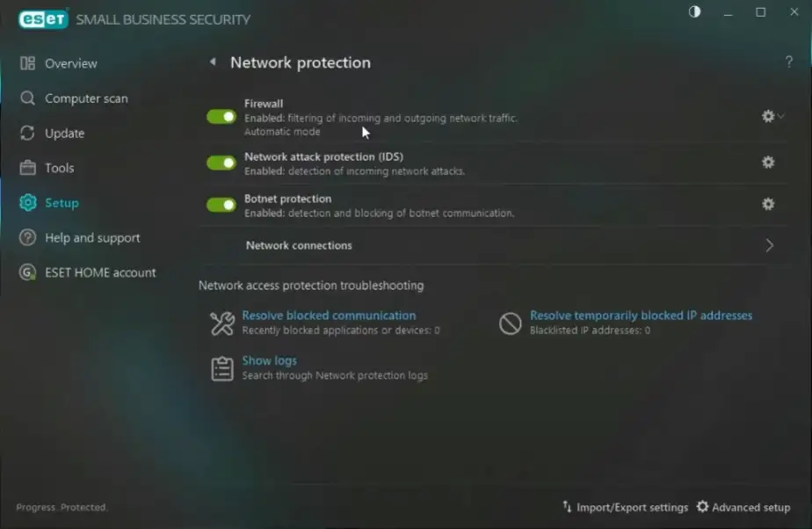Expand the Firewall gear dropdown arrow
This screenshot has height=529, width=812.
[781, 116]
